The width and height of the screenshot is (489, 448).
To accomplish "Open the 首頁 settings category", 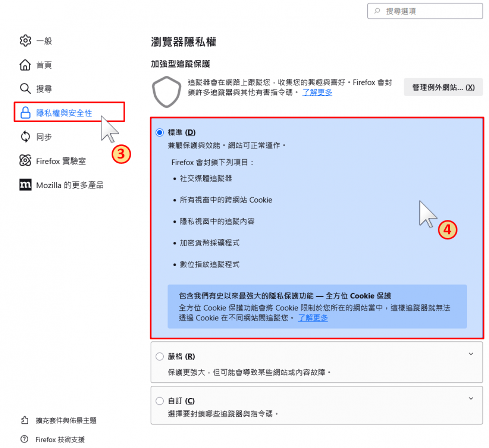I will (36, 65).
